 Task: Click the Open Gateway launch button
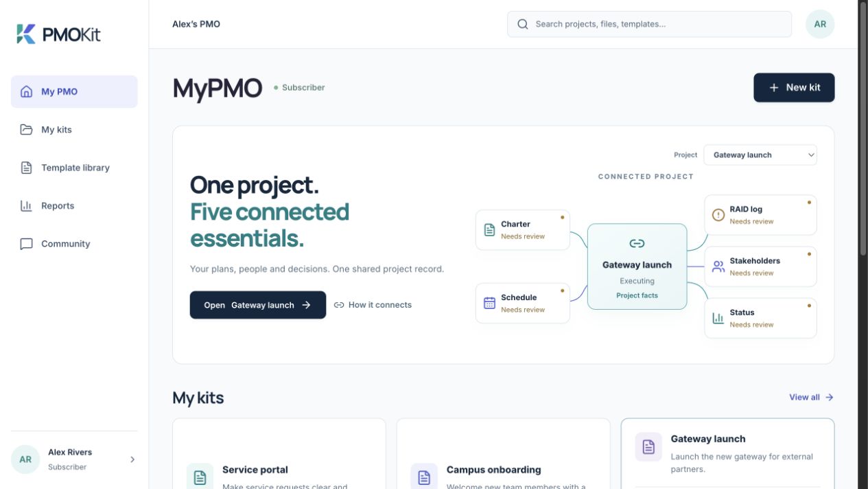pyautogui.click(x=258, y=305)
